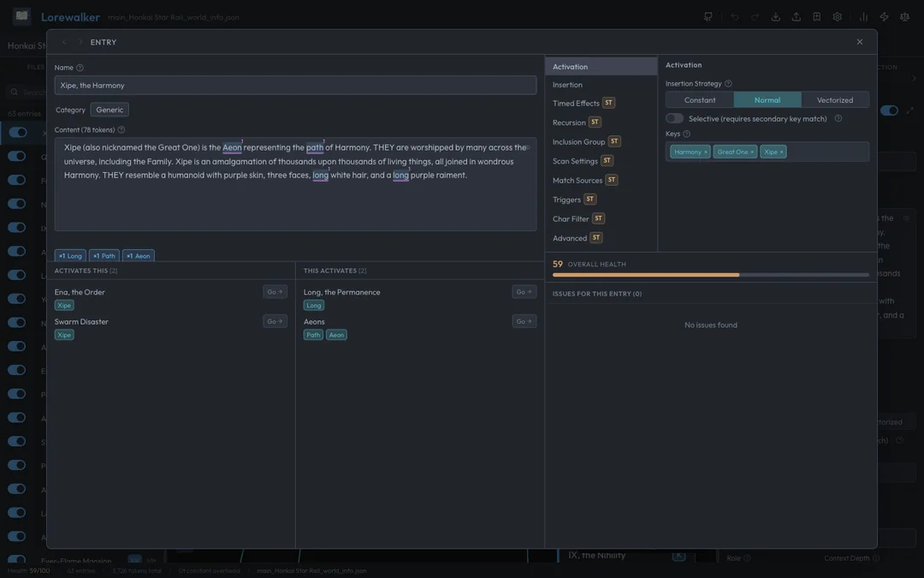Click Go button for Aeons entry
Viewport: 924px width, 578px height.
pos(524,321)
